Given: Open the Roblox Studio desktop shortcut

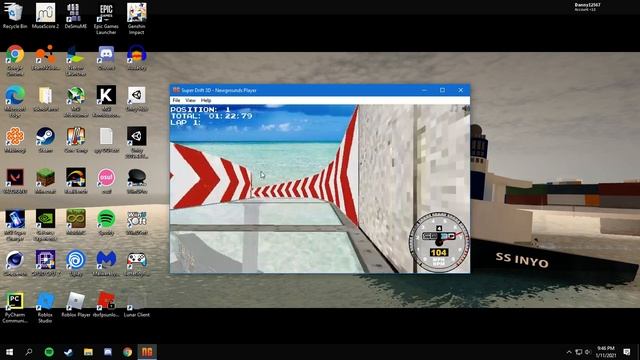Looking at the screenshot, I should [x=45, y=307].
